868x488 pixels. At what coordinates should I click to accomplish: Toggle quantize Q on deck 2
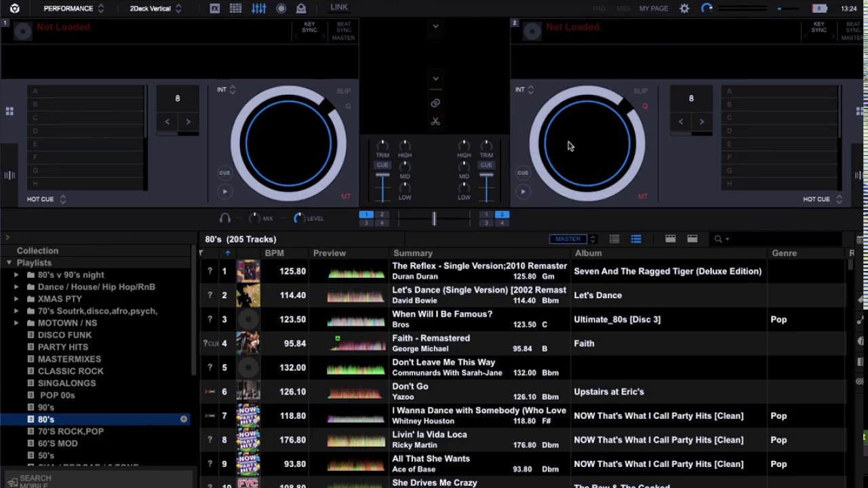(645, 106)
